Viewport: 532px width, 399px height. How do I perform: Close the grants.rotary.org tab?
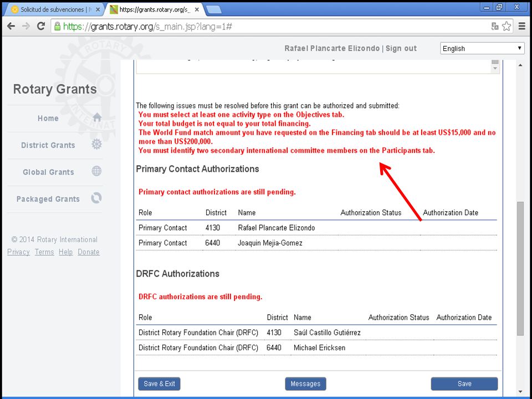[x=197, y=9]
